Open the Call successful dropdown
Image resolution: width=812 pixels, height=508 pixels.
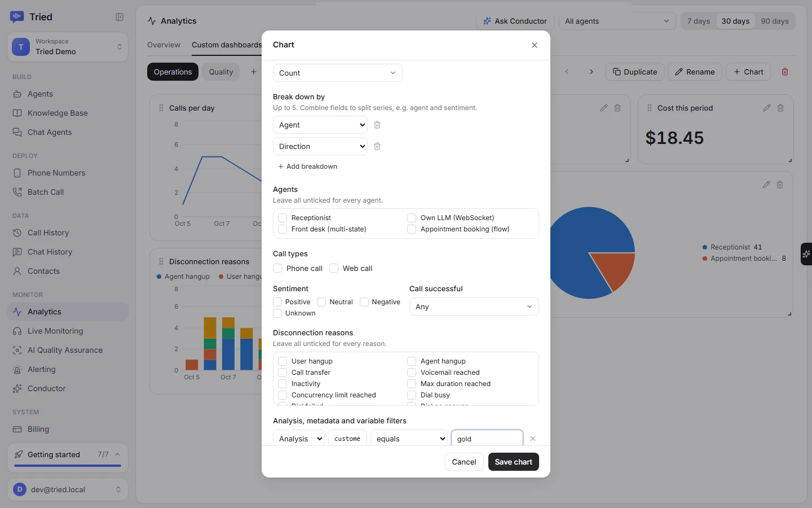pos(474,306)
